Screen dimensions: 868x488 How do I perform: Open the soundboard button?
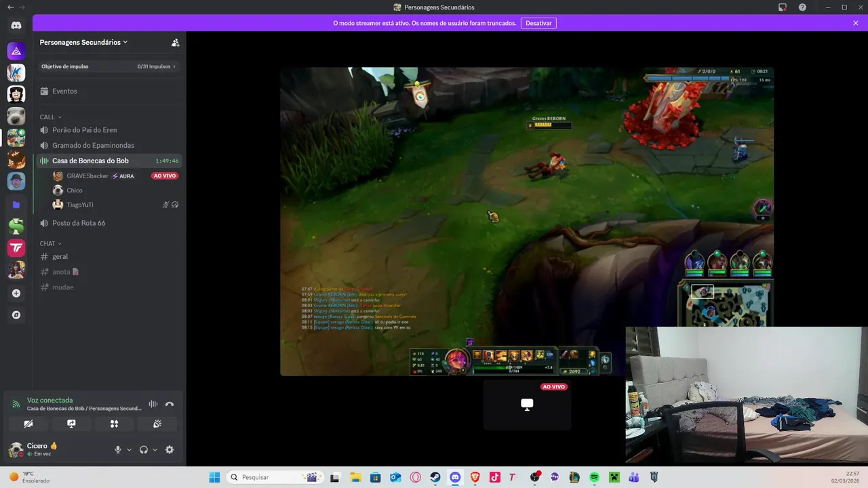(157, 424)
